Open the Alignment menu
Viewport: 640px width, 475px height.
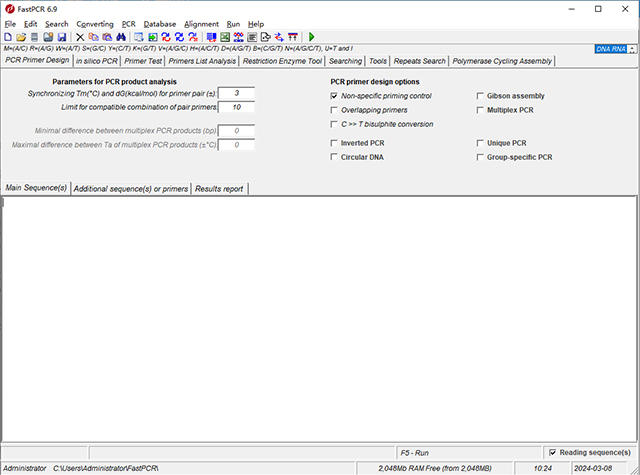(202, 24)
